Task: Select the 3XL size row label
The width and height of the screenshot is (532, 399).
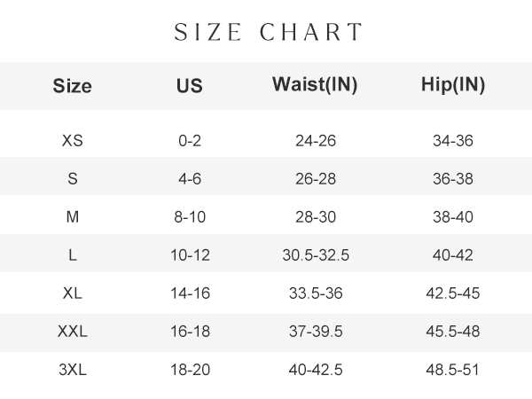Action: pos(73,370)
